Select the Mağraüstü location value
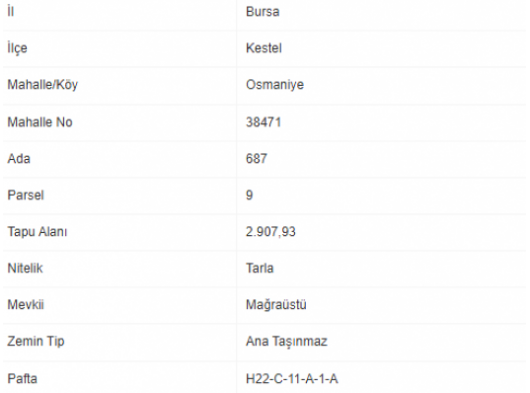530x393 pixels. pyautogui.click(x=276, y=305)
